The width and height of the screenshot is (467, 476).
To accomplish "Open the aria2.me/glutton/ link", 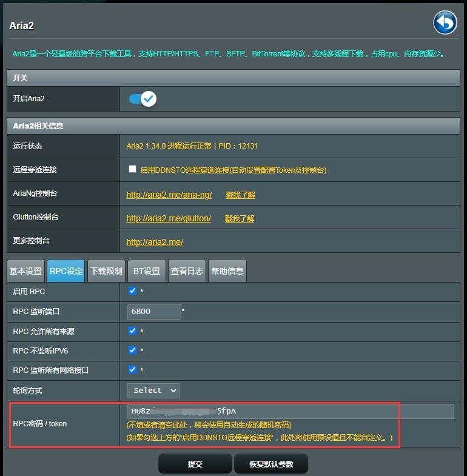I will (168, 218).
